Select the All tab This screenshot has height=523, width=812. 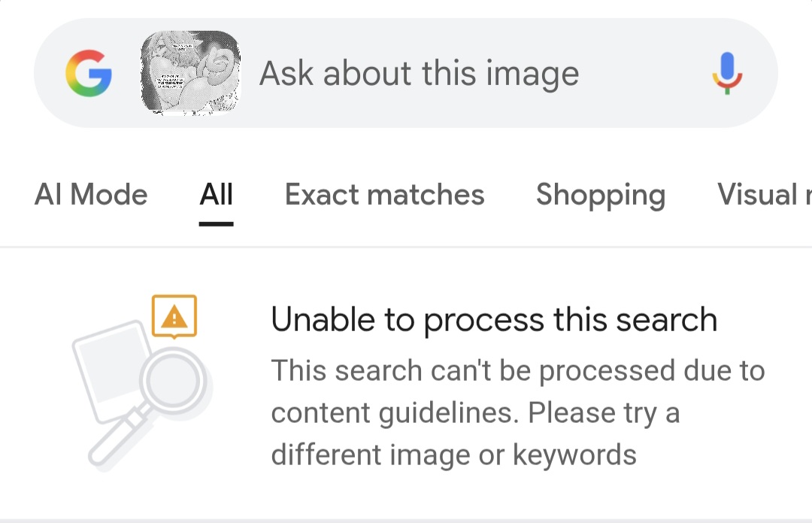point(217,195)
